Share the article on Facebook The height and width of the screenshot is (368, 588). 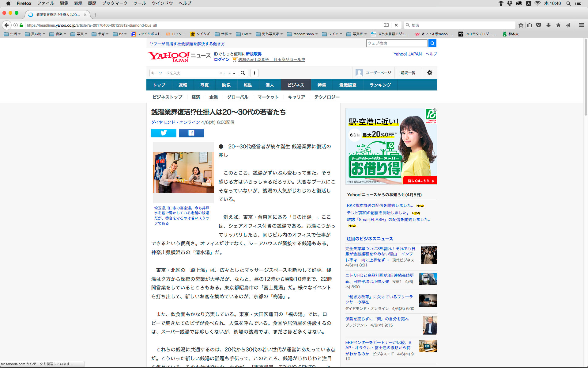(191, 133)
